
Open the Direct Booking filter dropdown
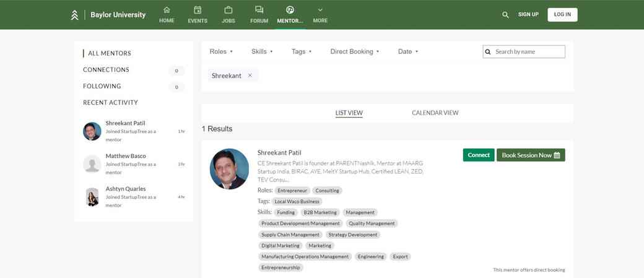coord(354,52)
